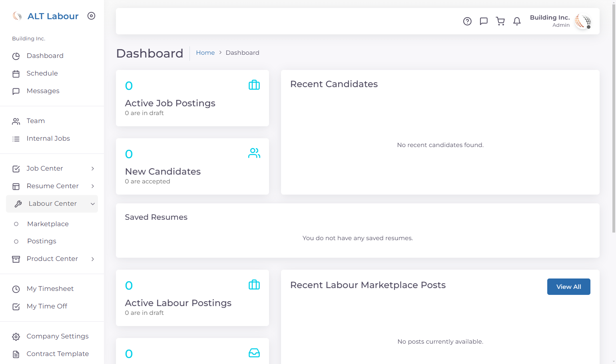Follow the Home breadcrumb link

coord(205,53)
